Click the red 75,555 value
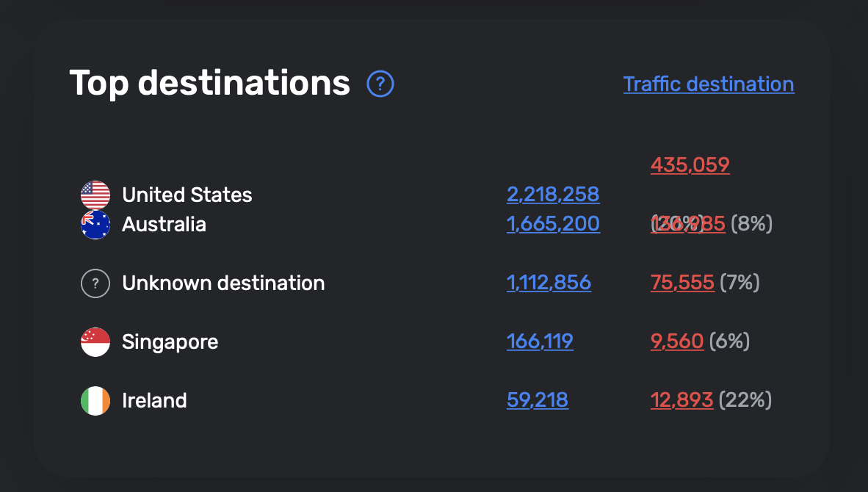 coord(681,283)
